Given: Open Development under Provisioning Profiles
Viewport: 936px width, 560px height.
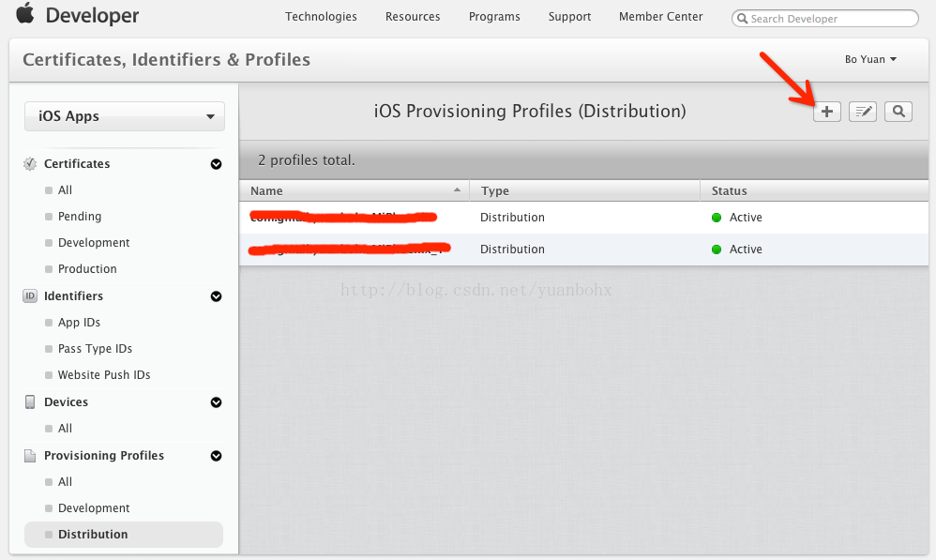Looking at the screenshot, I should pos(94,507).
